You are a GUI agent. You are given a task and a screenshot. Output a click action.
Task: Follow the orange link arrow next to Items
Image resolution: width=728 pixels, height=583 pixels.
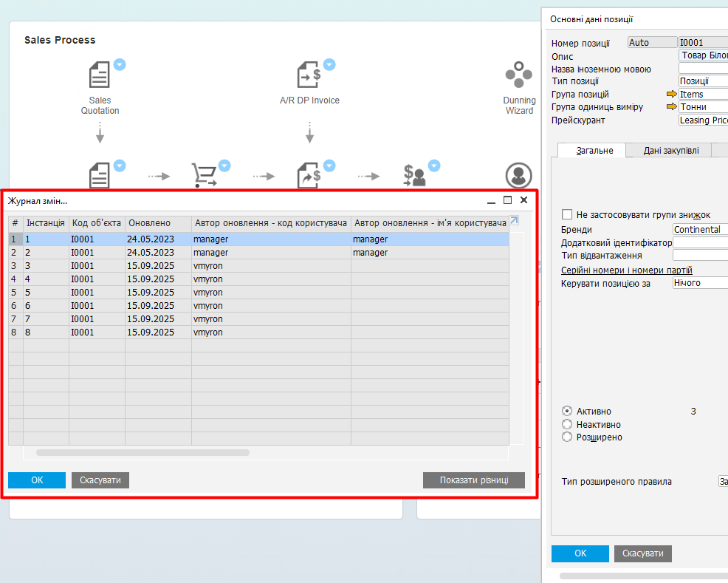click(x=671, y=95)
